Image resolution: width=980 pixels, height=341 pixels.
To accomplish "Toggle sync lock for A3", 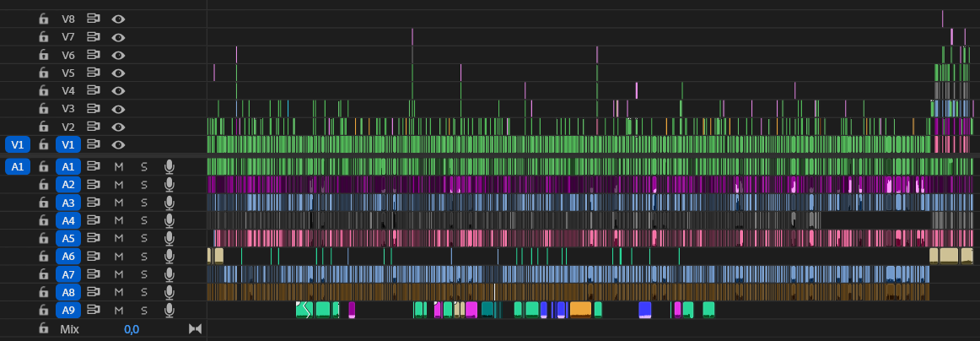I will [x=93, y=203].
